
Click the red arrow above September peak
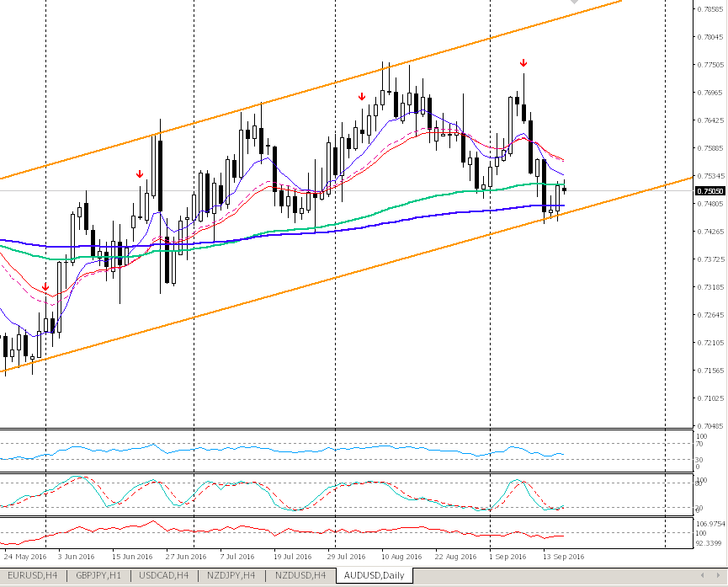[x=523, y=63]
